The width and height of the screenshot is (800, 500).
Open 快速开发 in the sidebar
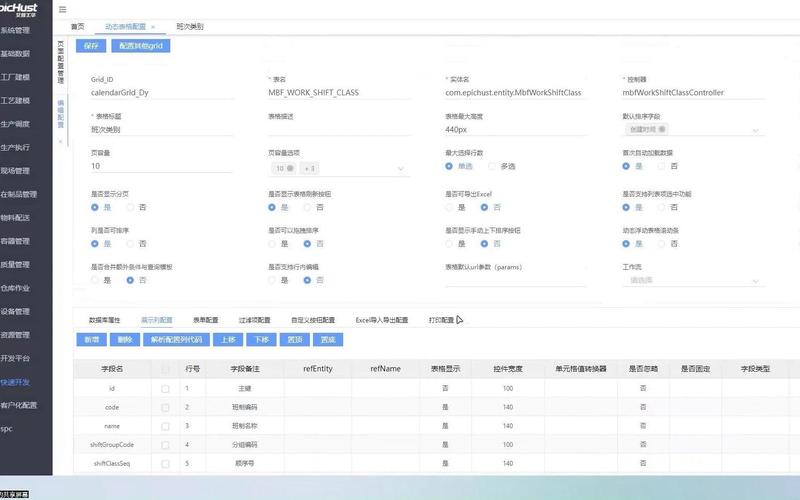pos(15,382)
